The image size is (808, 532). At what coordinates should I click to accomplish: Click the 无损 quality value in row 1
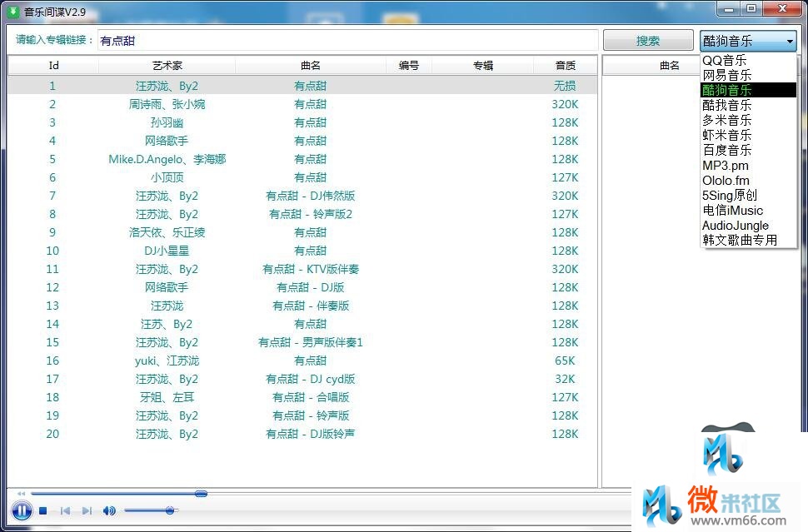(565, 86)
